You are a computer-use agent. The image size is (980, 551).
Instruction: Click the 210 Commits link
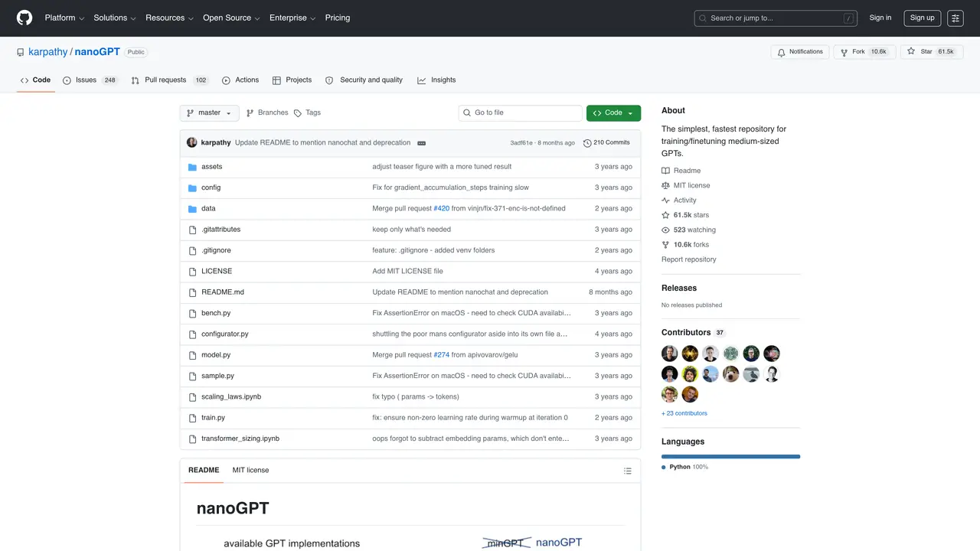coord(606,143)
